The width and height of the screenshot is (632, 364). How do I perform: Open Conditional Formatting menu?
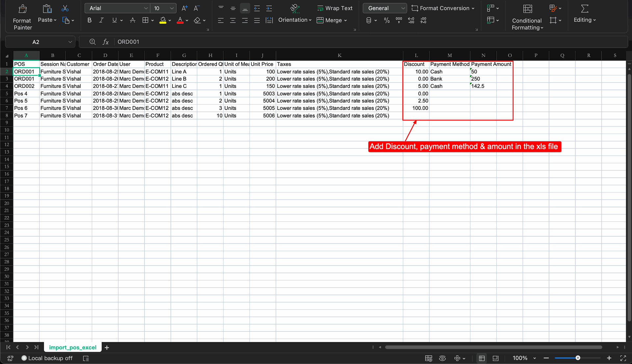click(527, 17)
